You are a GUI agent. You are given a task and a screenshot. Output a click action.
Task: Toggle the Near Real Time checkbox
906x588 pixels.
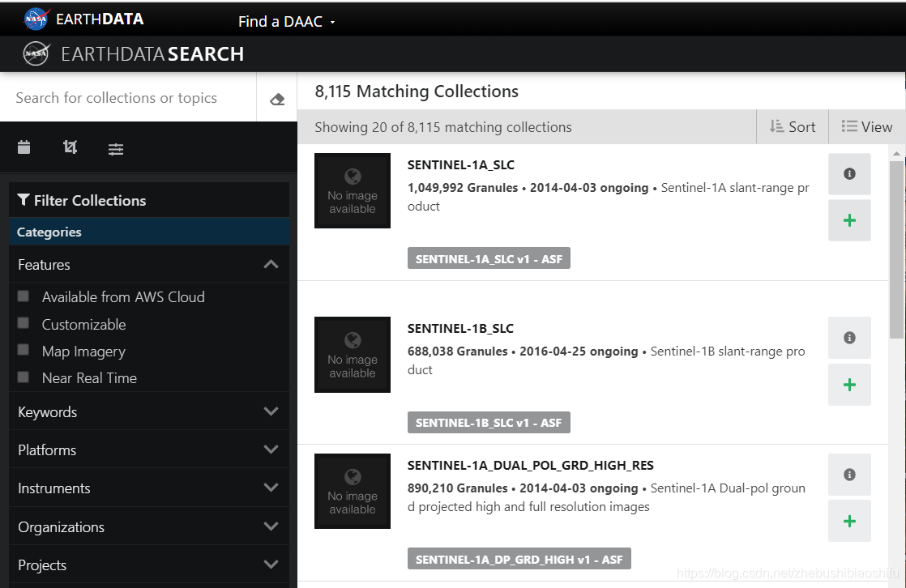tap(24, 377)
